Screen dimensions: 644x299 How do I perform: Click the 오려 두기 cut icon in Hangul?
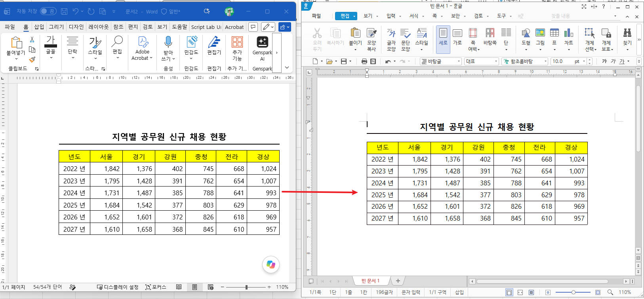(x=317, y=40)
